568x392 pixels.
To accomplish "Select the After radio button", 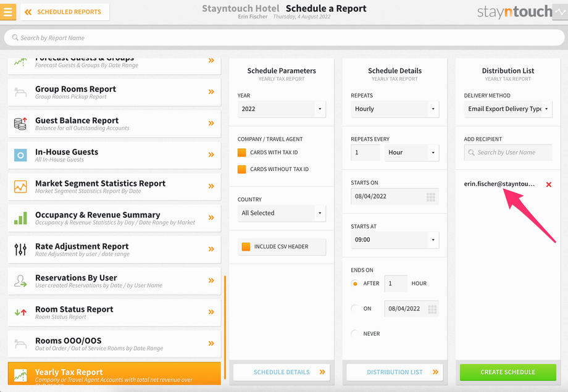I will (355, 284).
